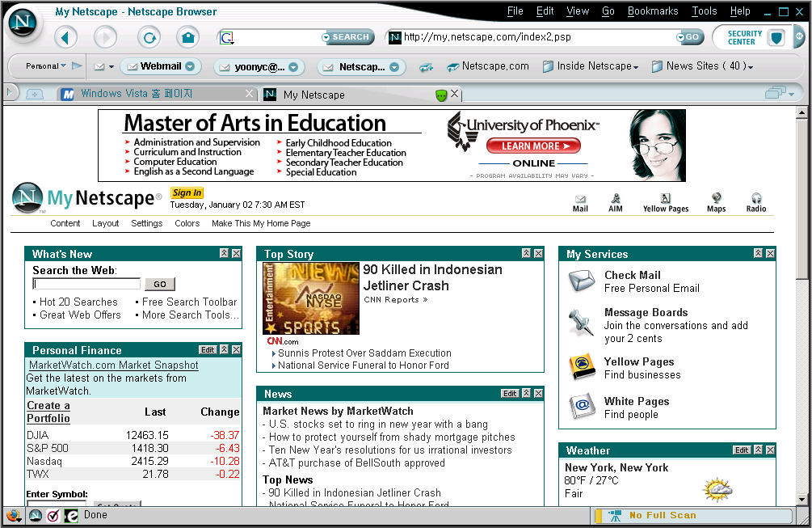Click the Check Mail envelope icon

coord(582,281)
